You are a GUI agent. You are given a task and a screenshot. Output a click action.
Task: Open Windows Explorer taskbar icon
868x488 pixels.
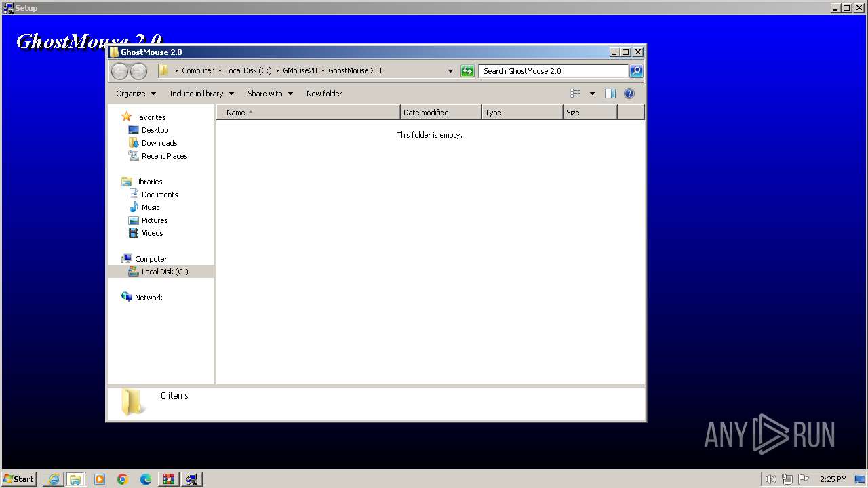[75, 479]
